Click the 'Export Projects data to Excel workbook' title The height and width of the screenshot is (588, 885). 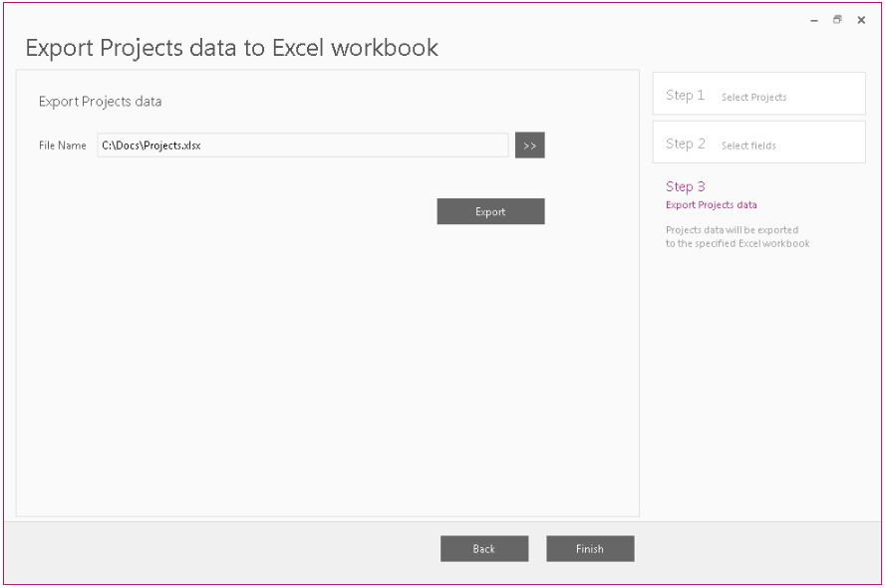(x=231, y=48)
